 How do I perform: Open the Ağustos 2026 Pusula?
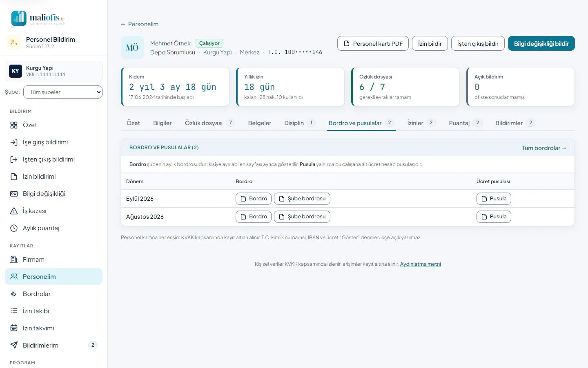coord(494,217)
